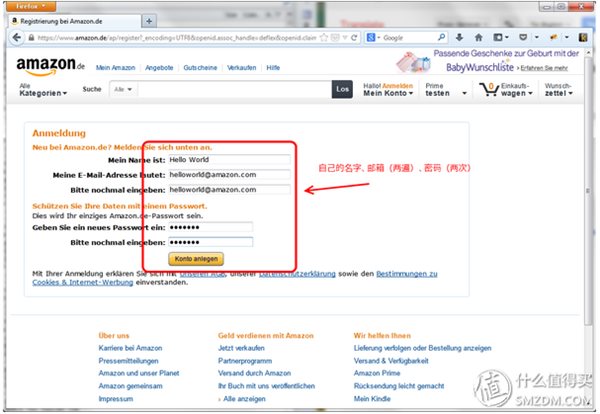Open the URL history dropdown arrow
600x414 pixels.
(345, 37)
